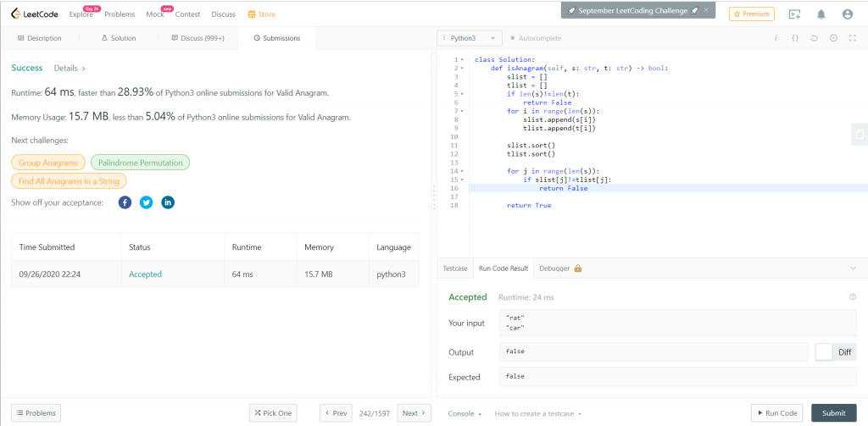Switch to the Testcase tab

456,268
